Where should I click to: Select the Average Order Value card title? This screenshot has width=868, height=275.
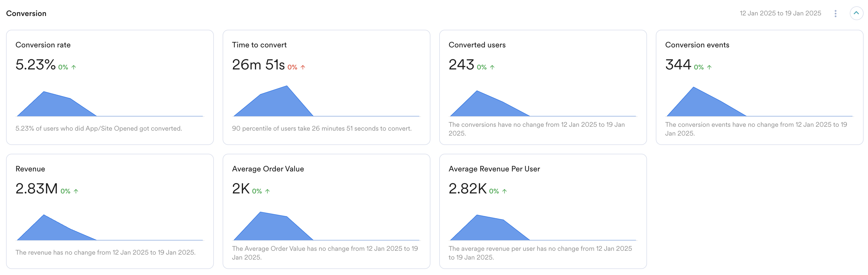point(268,169)
